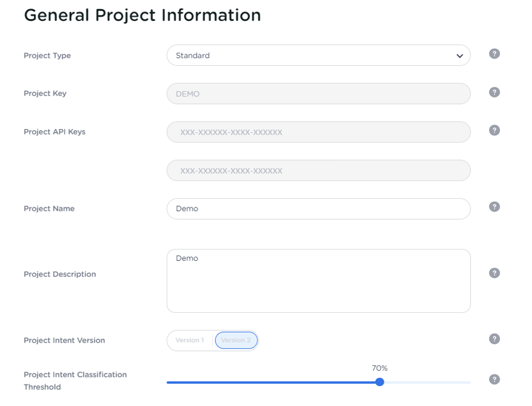Screen dimensions: 532x406
Task: Select Version 1 for Project Intent Version
Action: pyautogui.click(x=190, y=340)
